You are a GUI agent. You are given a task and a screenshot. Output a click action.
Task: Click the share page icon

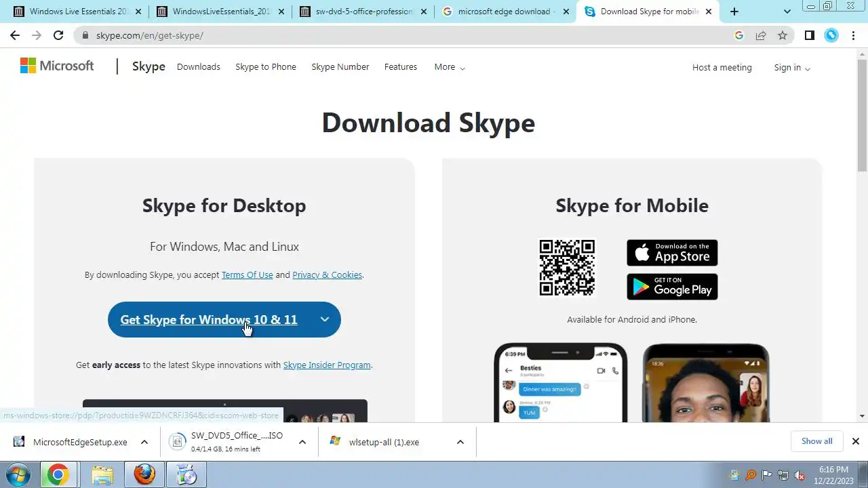[761, 35]
